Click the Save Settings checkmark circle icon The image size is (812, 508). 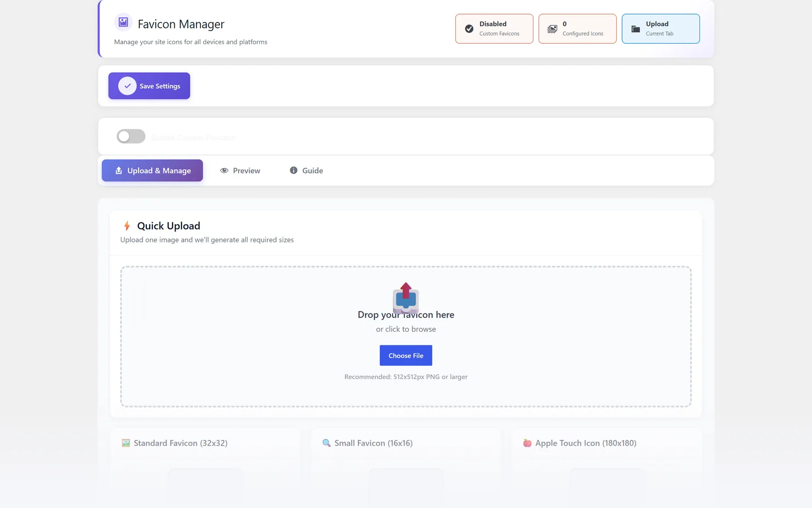[x=127, y=86]
